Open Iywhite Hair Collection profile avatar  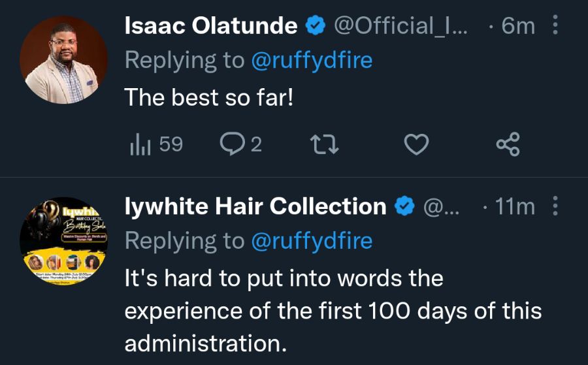tap(64, 241)
